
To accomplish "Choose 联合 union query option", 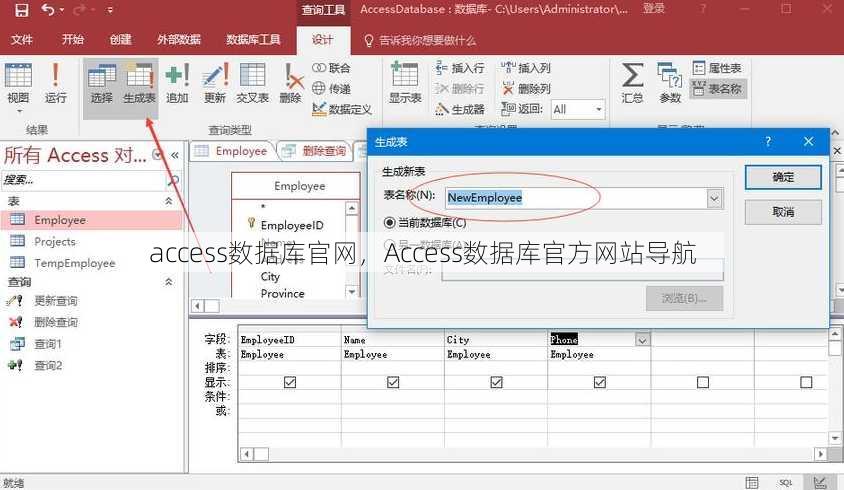I will (332, 68).
